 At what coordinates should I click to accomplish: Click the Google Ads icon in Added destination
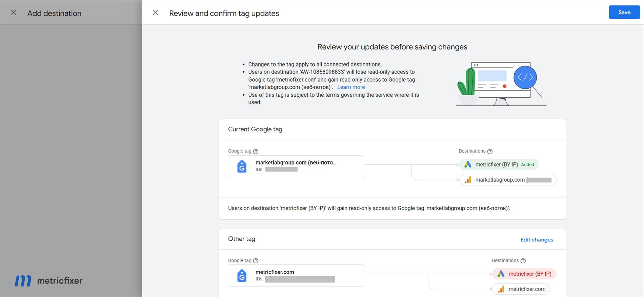point(468,164)
